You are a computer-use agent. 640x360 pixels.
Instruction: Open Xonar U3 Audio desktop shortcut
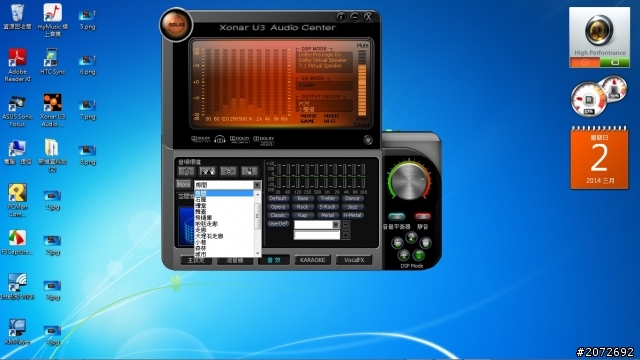click(x=53, y=110)
